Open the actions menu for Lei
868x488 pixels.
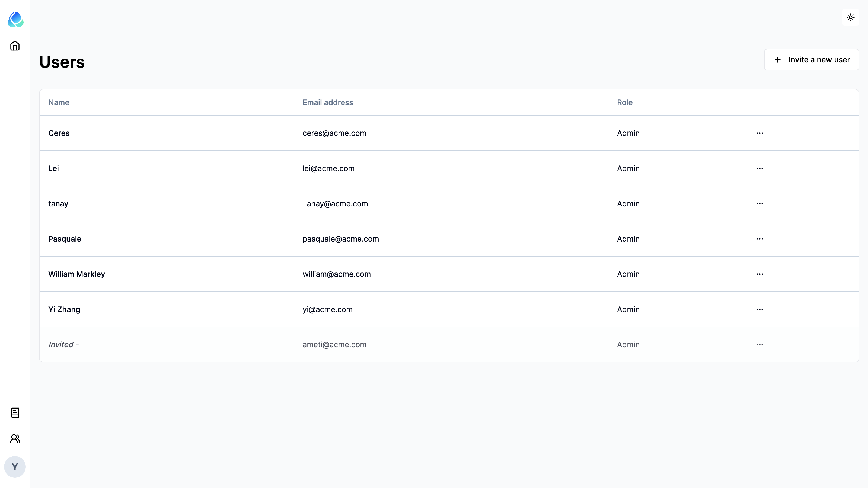click(x=759, y=168)
